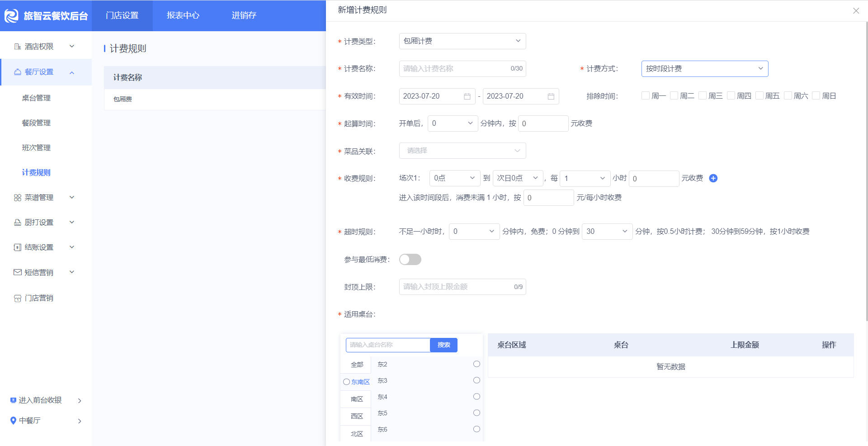Close the 新增计费规则 panel
The height and width of the screenshot is (446, 868).
(x=856, y=11)
